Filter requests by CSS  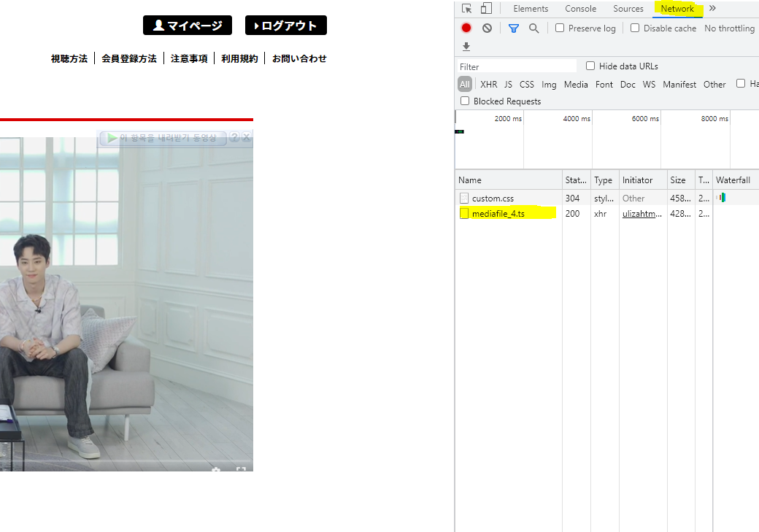tap(527, 84)
